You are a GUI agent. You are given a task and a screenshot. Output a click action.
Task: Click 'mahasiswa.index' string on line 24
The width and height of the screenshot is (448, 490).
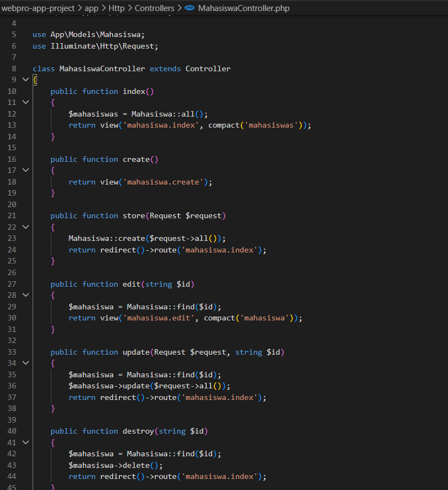point(219,250)
